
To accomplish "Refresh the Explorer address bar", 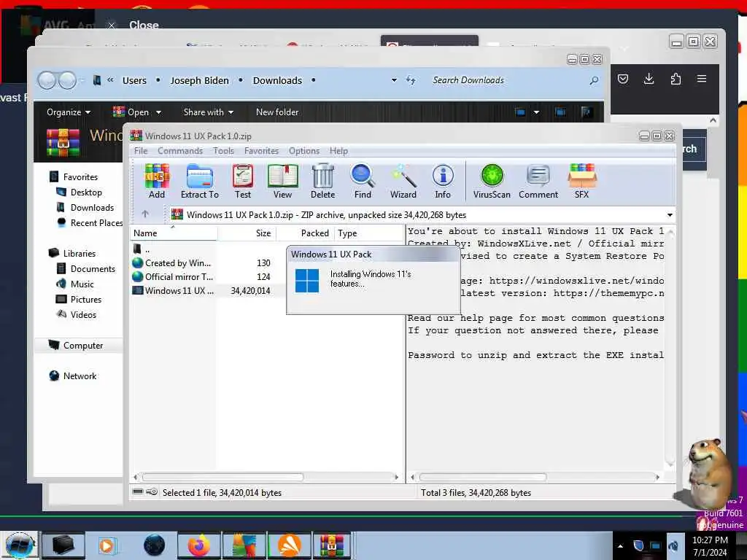I will (411, 80).
